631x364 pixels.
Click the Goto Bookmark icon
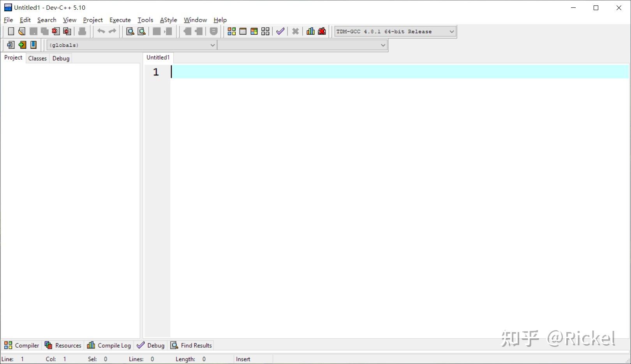[199, 32]
